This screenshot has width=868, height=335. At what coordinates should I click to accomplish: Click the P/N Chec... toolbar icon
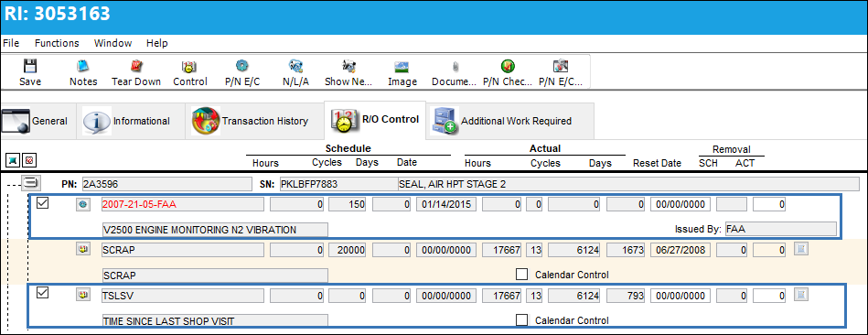[x=508, y=67]
